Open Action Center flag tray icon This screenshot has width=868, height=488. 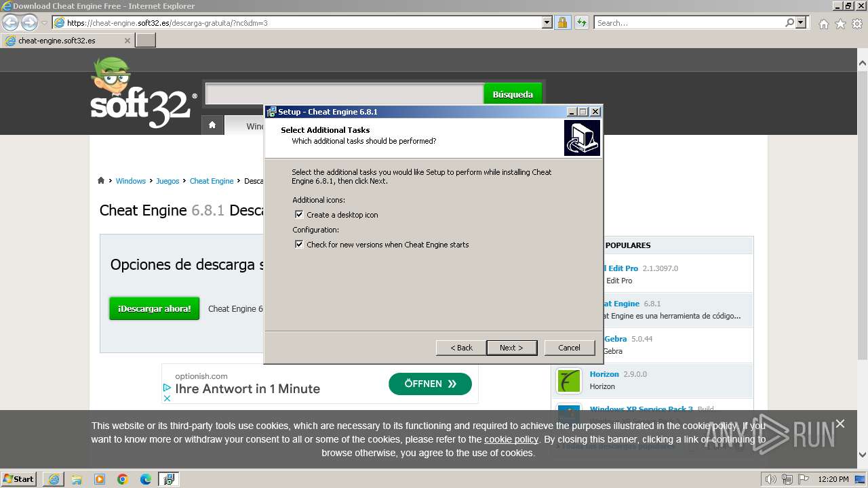804,479
